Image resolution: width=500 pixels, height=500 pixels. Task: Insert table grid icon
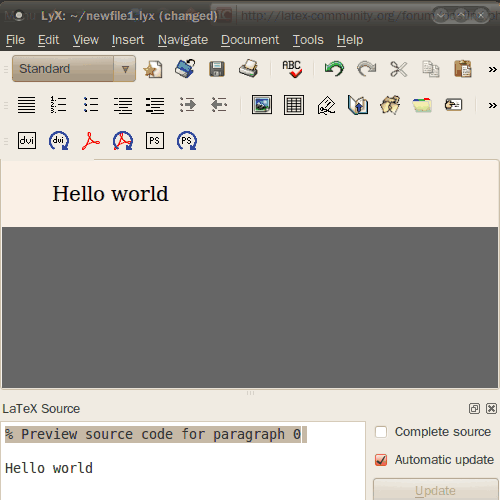pyautogui.click(x=294, y=105)
